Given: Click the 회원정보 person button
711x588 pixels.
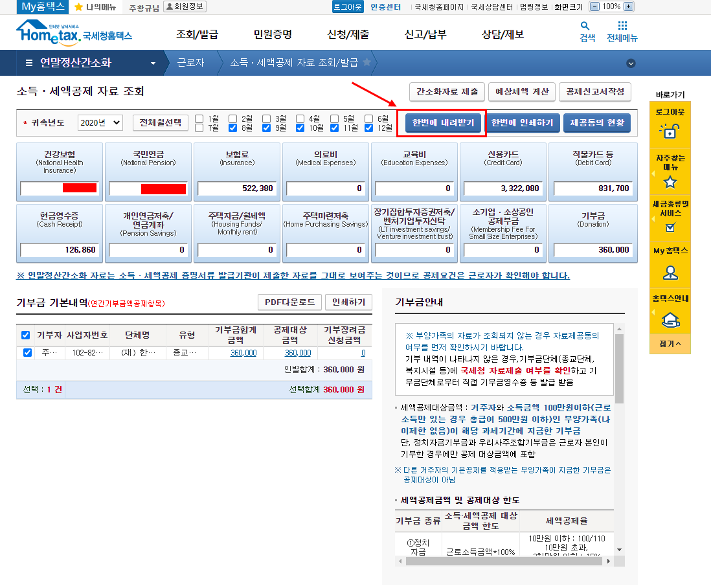Looking at the screenshot, I should [185, 6].
